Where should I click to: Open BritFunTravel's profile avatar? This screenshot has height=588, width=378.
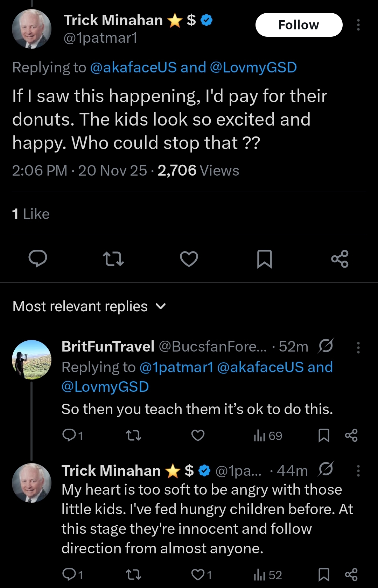pos(31,360)
